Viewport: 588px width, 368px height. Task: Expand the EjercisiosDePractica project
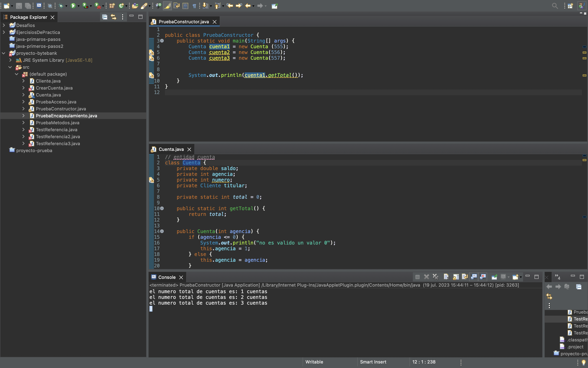click(4, 32)
